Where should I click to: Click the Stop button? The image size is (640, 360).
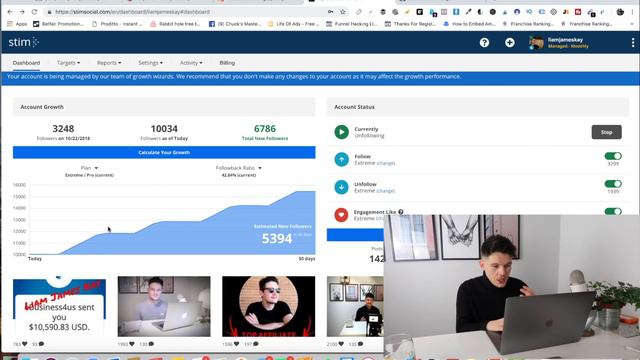pos(607,132)
